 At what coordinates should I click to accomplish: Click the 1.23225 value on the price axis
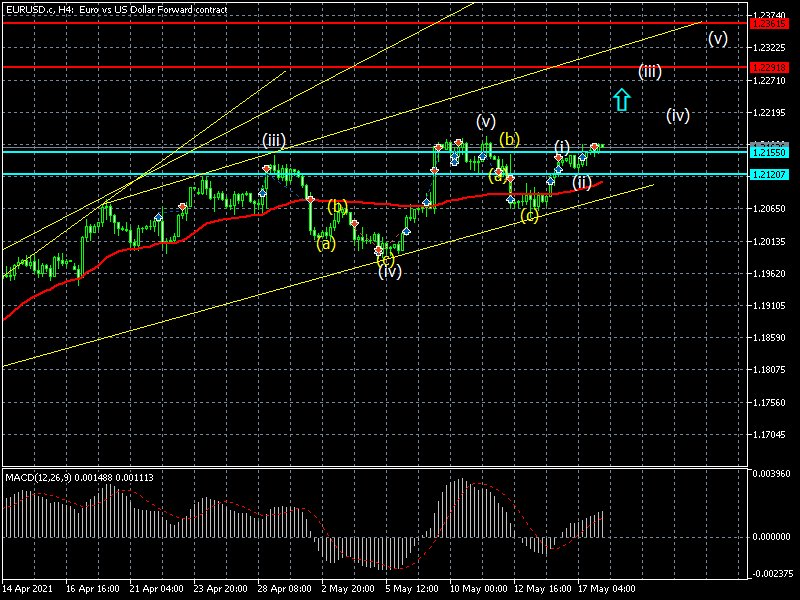coord(769,47)
